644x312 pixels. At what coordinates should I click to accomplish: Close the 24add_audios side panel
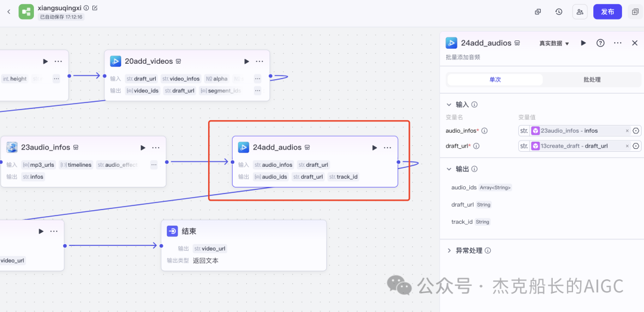[634, 43]
